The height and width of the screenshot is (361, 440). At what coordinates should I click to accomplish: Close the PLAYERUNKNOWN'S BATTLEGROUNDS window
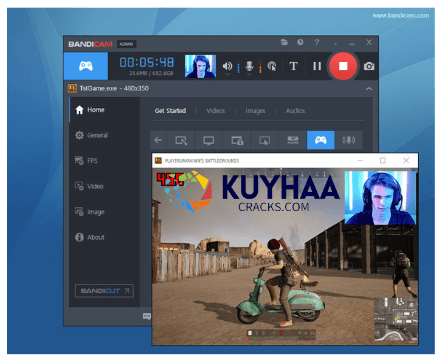point(406,160)
